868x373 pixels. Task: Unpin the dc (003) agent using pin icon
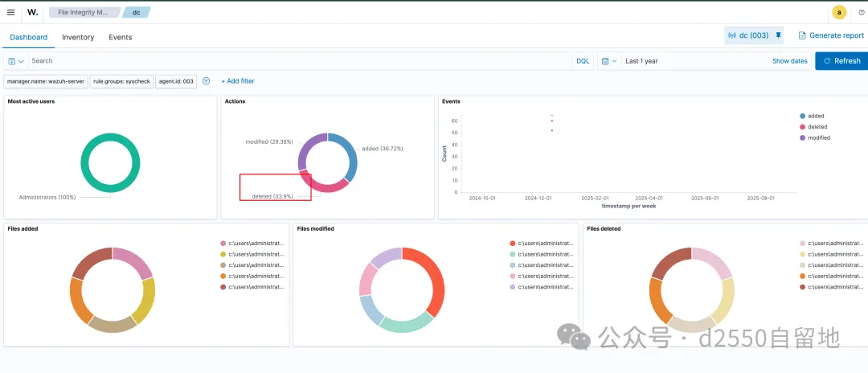(x=778, y=35)
